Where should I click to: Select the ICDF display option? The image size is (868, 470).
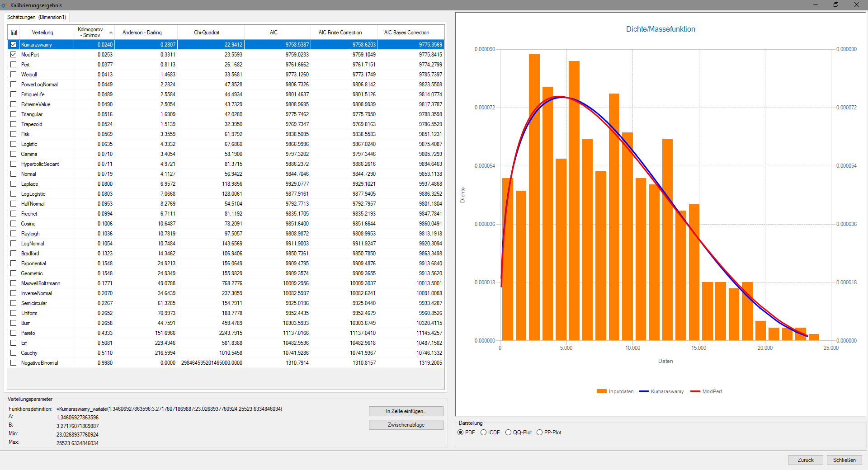point(483,432)
